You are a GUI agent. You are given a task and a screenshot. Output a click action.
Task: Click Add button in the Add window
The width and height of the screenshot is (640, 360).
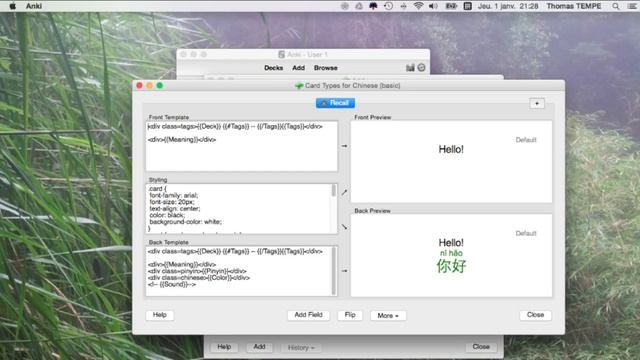point(259,347)
